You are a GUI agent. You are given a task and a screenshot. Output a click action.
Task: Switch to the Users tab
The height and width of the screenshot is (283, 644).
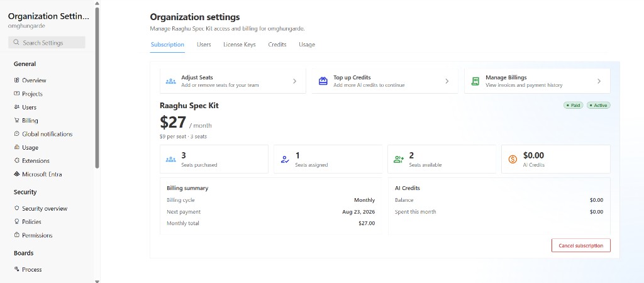pos(204,45)
